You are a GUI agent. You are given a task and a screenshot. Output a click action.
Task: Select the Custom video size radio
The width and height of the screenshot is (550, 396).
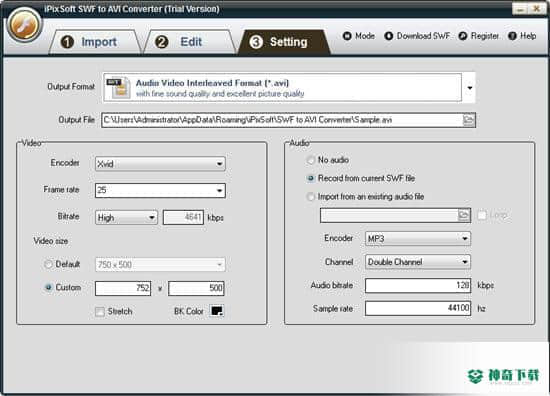[x=48, y=287]
